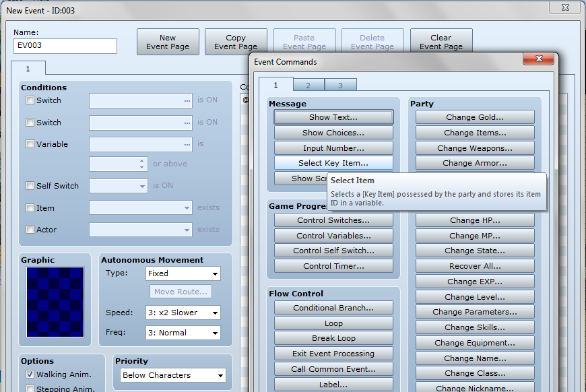This screenshot has width=586, height=392.
Task: Insert a Call Common Event
Action: [333, 368]
